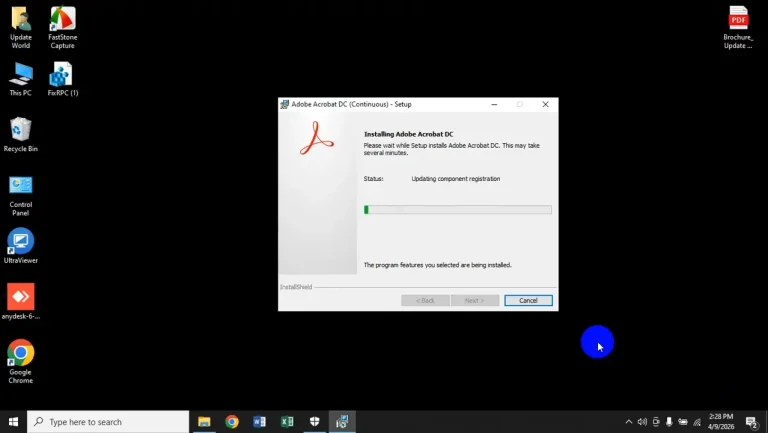Open the notification center icon
The height and width of the screenshot is (433, 768).
tap(752, 422)
